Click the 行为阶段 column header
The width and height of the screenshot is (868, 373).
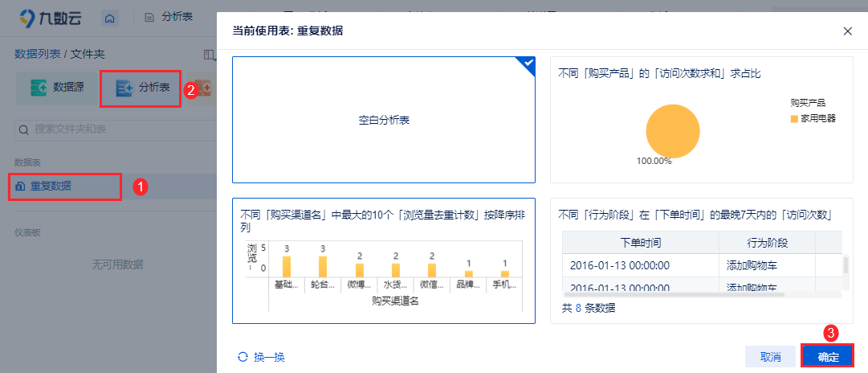pyautogui.click(x=768, y=243)
